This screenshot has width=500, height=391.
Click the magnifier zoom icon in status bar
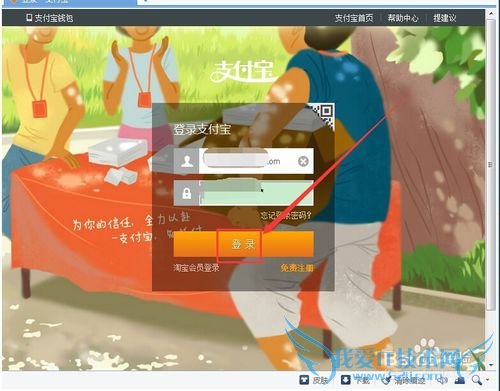pos(477,380)
